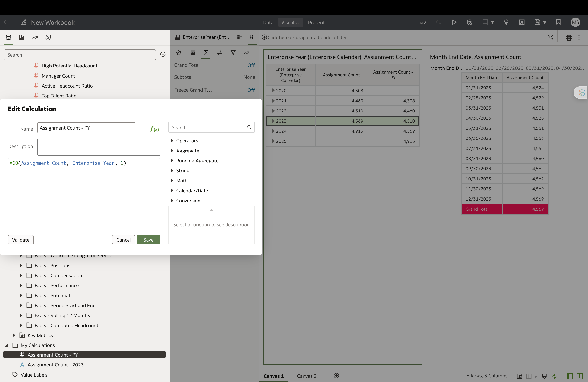This screenshot has height=382, width=588.
Task: Open the General properties gear icon
Action: pos(179,53)
